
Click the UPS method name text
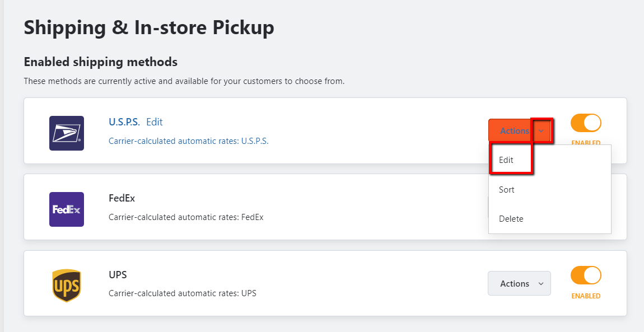coord(118,275)
